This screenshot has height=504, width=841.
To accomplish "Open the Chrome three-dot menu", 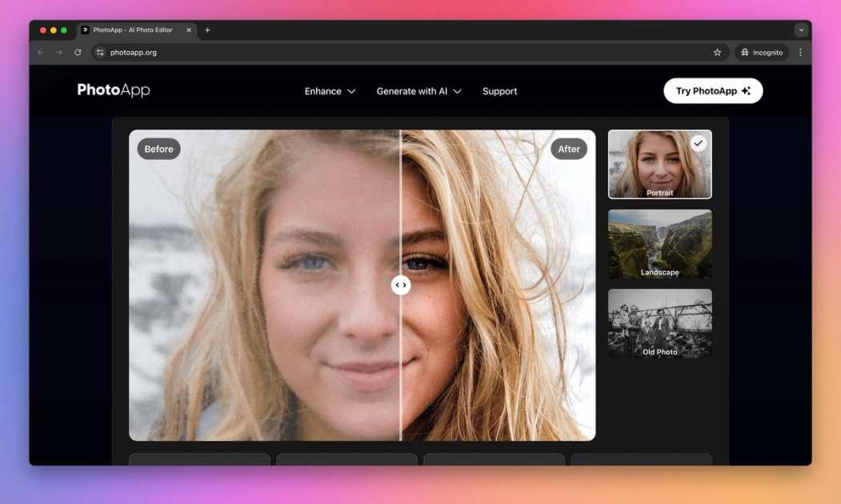I will coord(800,52).
